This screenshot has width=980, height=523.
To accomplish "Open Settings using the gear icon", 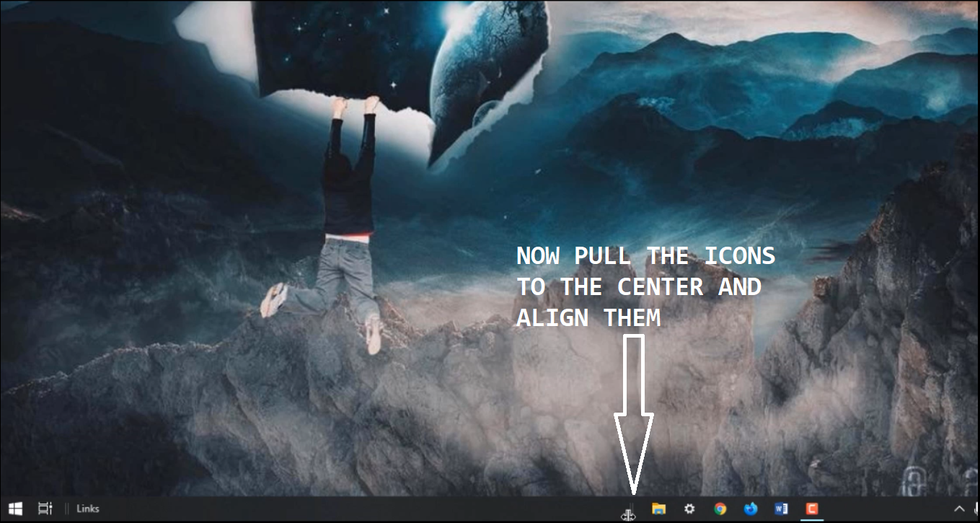I will coord(690,509).
